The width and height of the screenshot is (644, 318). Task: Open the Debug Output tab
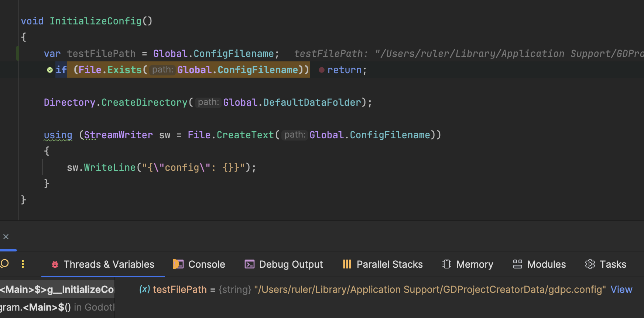tap(284, 264)
